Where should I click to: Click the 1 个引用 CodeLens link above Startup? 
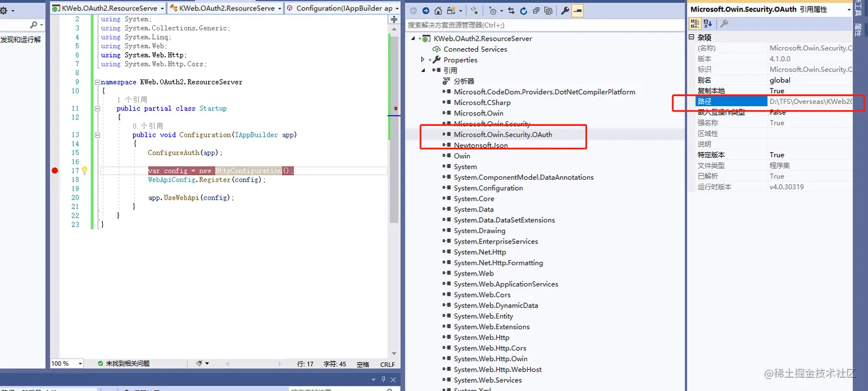click(132, 100)
